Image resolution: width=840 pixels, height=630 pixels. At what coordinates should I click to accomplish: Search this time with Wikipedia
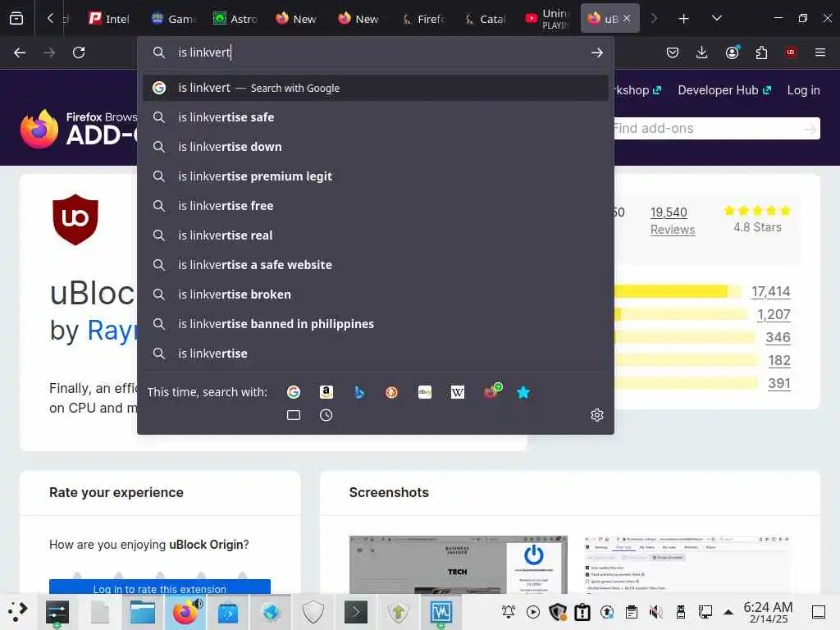[x=458, y=392]
